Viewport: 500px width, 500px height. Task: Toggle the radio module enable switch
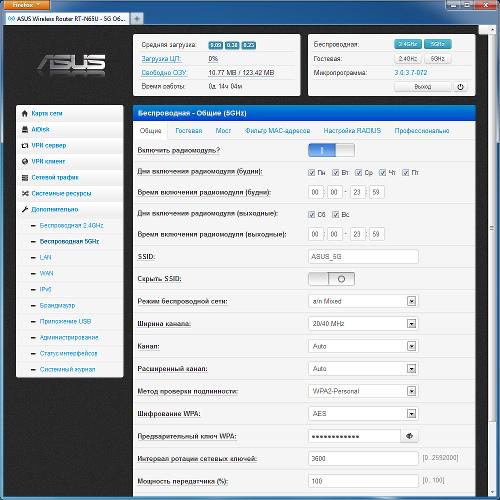331,150
